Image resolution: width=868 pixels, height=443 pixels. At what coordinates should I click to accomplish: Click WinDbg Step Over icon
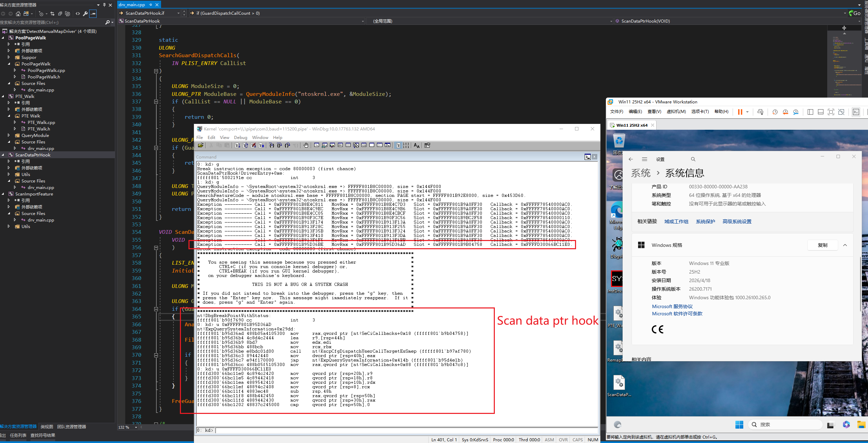(279, 145)
